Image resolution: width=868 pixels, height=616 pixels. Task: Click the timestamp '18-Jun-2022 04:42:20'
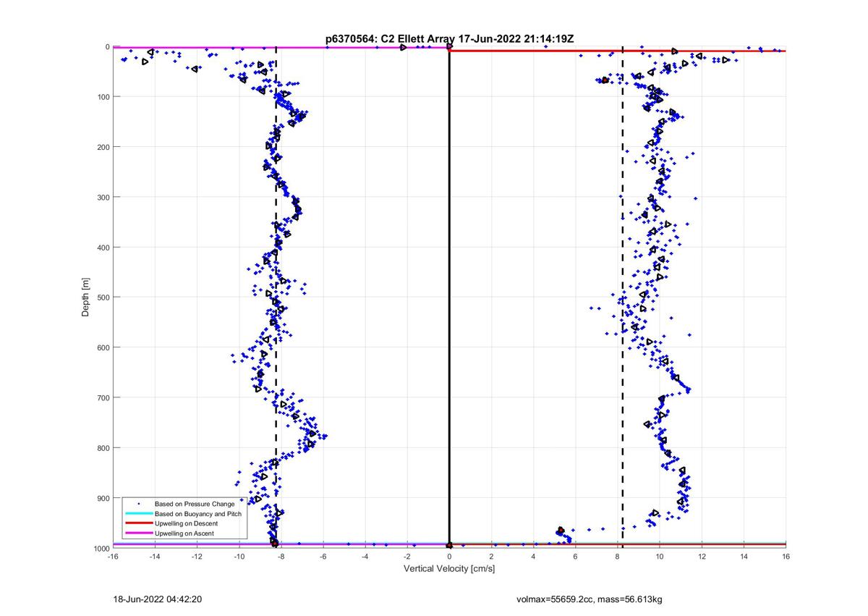[x=158, y=599]
